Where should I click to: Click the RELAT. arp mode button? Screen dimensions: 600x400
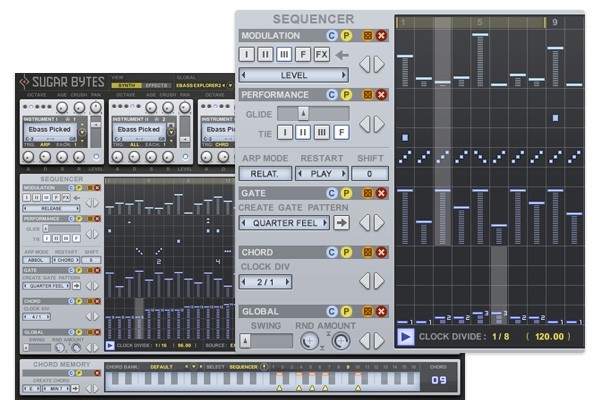click(x=265, y=174)
